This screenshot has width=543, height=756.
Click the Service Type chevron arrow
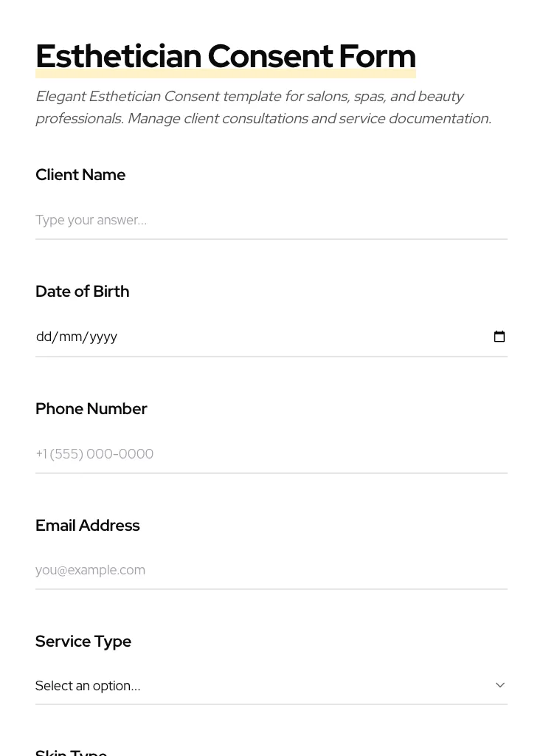point(500,685)
